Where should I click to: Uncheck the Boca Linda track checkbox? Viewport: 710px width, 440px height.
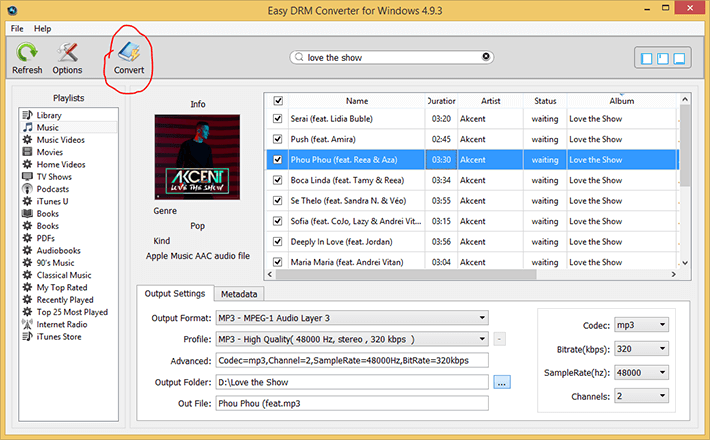click(278, 180)
